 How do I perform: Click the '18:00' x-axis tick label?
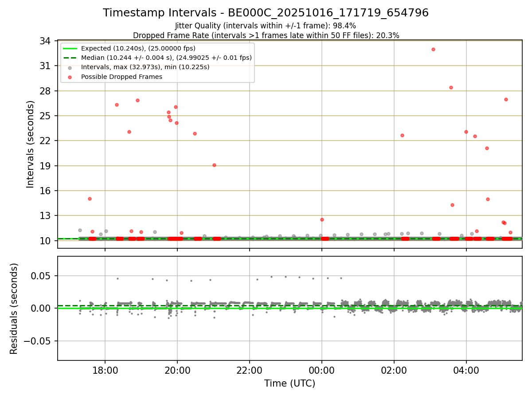(105, 370)
